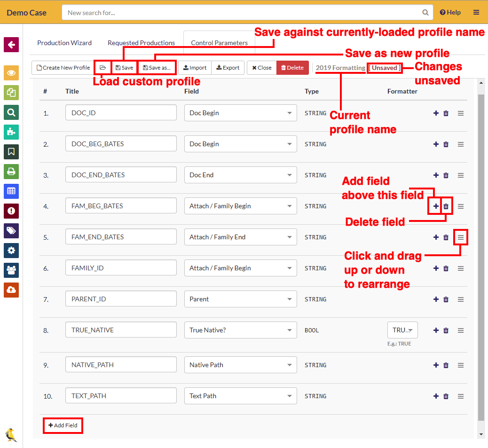Click the red Delete profile button
The image size is (488, 448).
pyautogui.click(x=292, y=68)
